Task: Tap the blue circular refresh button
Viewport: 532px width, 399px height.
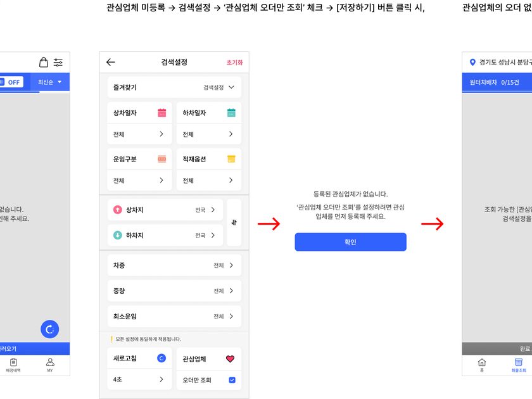Action: coord(50,329)
